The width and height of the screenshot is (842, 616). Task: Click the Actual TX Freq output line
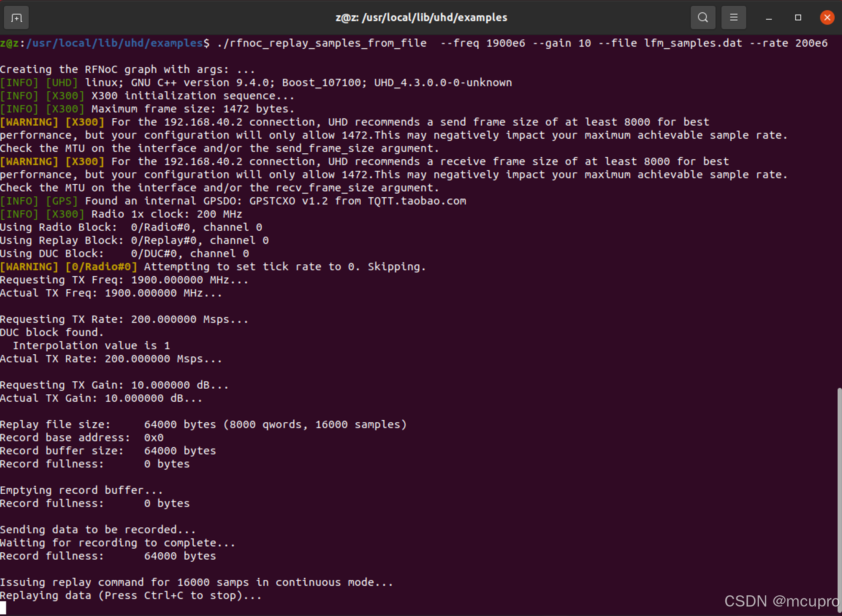pos(111,293)
